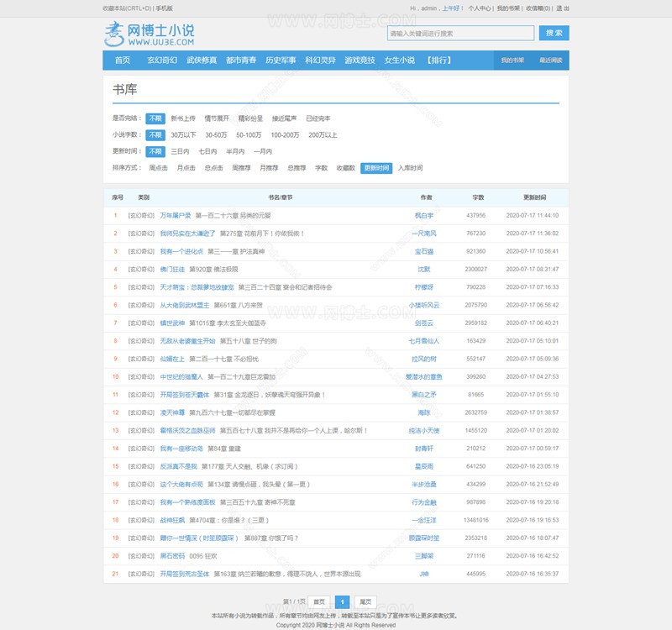Screen dimensions: 672x630
Task: Click the 网博士小说 site logo
Action: (x=150, y=34)
